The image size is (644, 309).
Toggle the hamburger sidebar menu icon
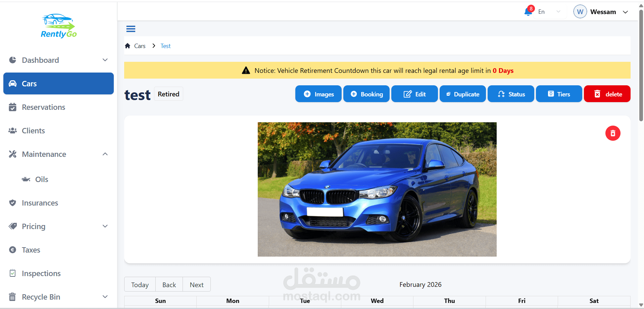coord(131,29)
